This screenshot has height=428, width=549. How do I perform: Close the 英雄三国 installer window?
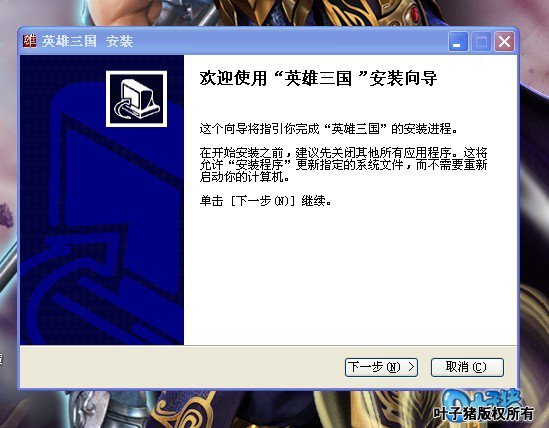[x=504, y=42]
